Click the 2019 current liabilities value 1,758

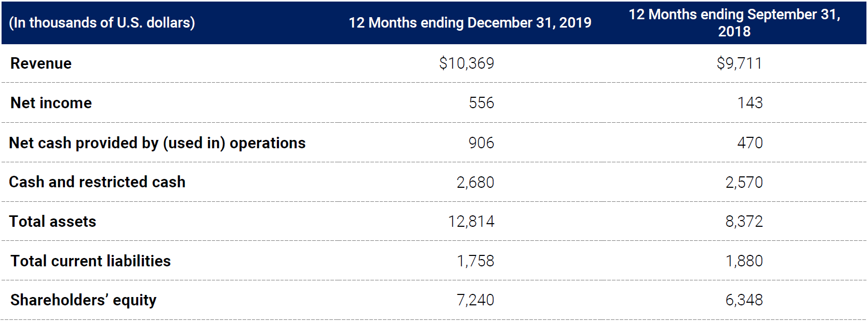475,261
